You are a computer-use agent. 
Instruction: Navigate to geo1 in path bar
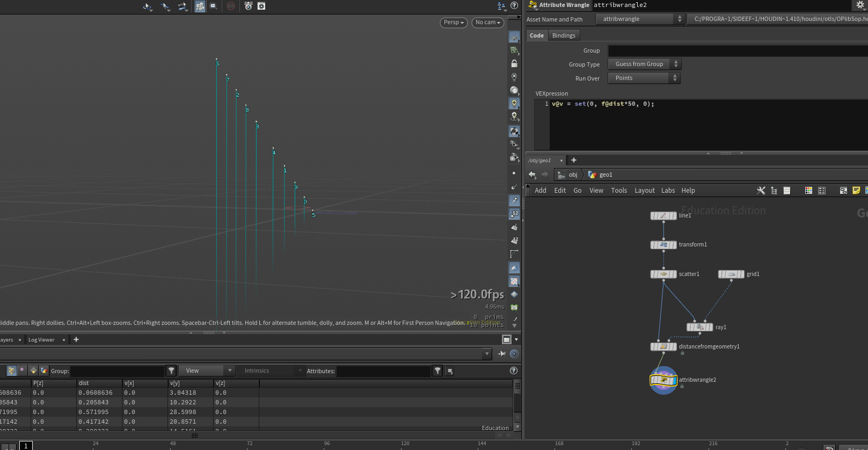tap(601, 175)
